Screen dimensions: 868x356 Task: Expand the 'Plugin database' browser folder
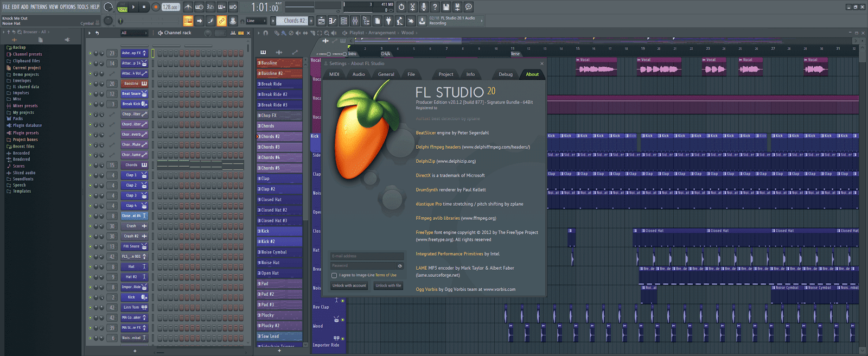[27, 125]
